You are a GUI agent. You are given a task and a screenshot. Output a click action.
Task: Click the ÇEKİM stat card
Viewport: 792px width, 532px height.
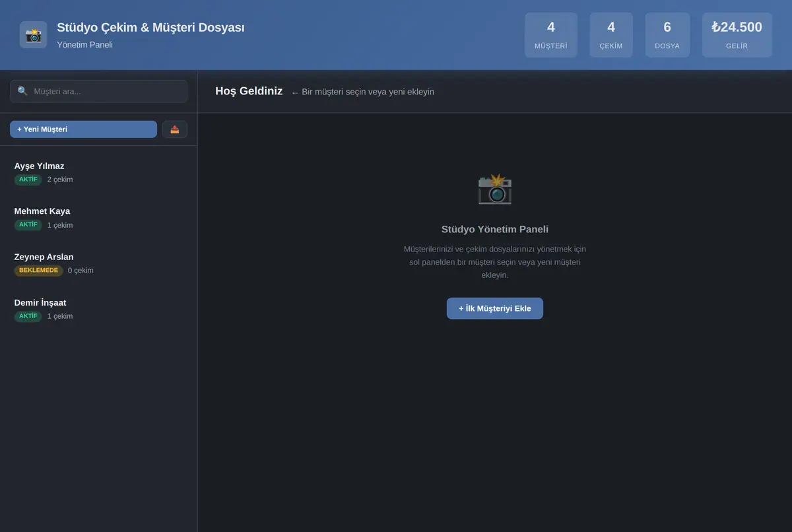coord(611,35)
